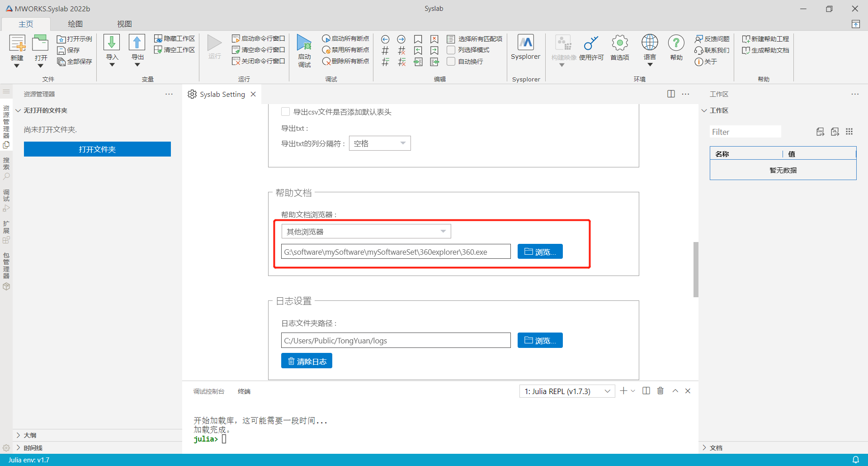Screen dimensions: 868x466
Task: Click the navigate forward arrow icon
Action: coord(401,39)
